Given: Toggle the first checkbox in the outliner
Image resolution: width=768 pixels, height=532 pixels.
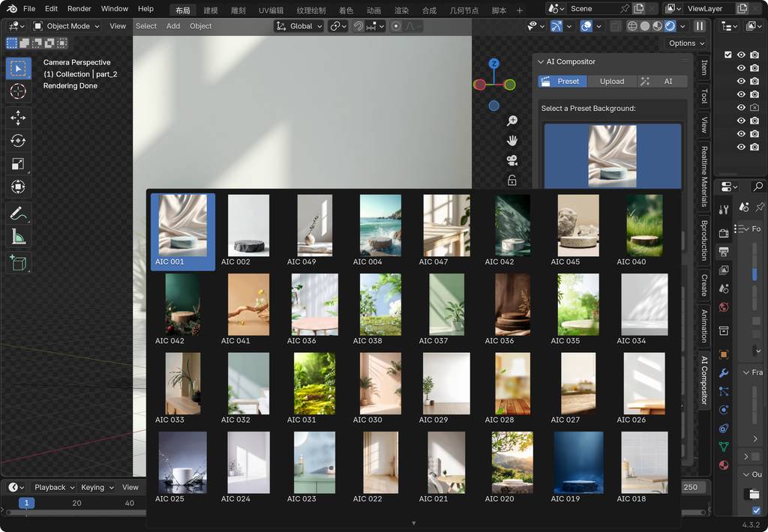Looking at the screenshot, I should pos(727,55).
